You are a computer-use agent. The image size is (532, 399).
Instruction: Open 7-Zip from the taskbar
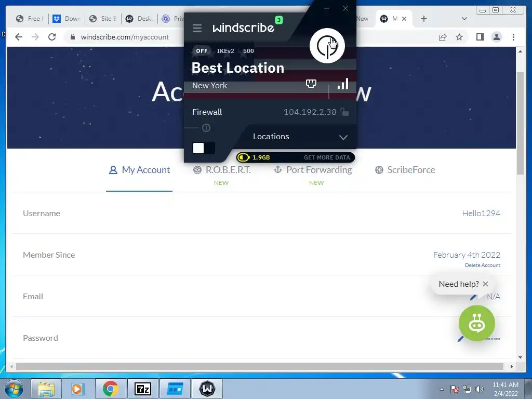pyautogui.click(x=143, y=389)
